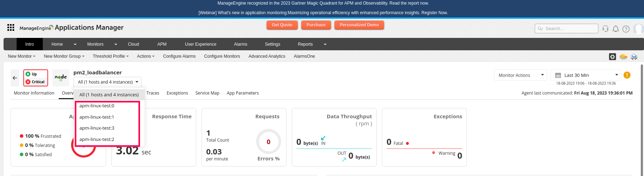Select apm-linux-test:1 from the instance list
644x176 pixels.
pyautogui.click(x=97, y=117)
